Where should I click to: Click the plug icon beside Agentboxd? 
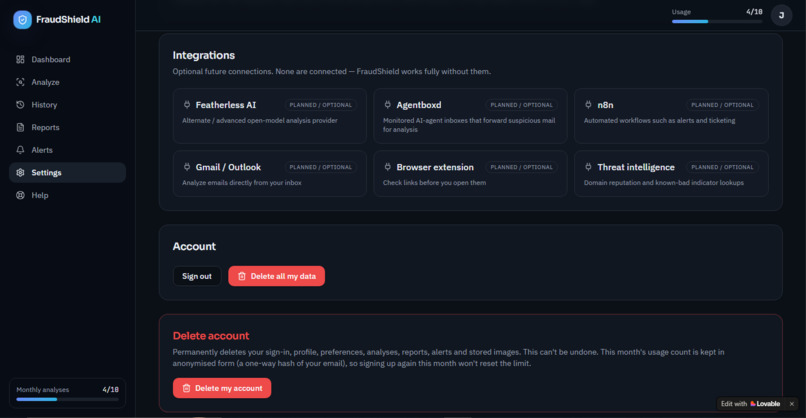(x=388, y=105)
